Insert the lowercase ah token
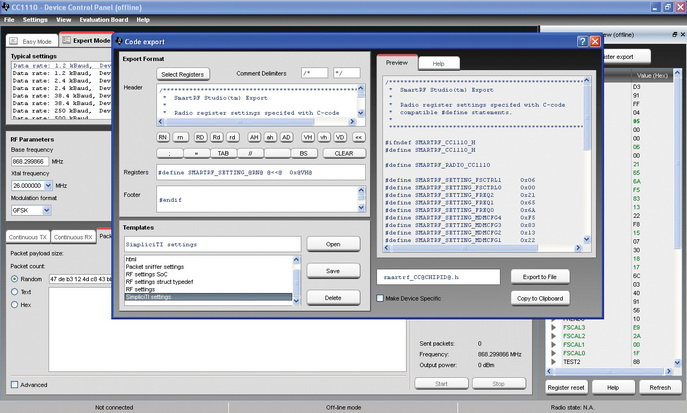This screenshot has height=413, width=687. [x=270, y=137]
